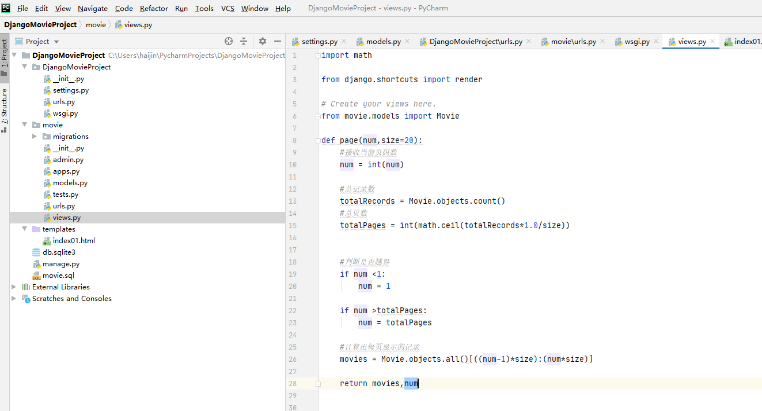Expand Scratches and Consoles node
Screen dimensions: 762x411
coord(14,299)
